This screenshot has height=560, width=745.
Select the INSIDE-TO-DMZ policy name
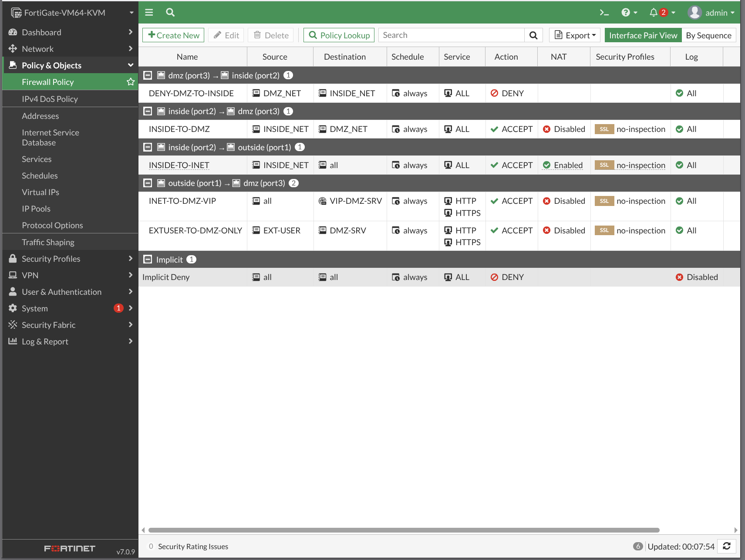point(179,129)
